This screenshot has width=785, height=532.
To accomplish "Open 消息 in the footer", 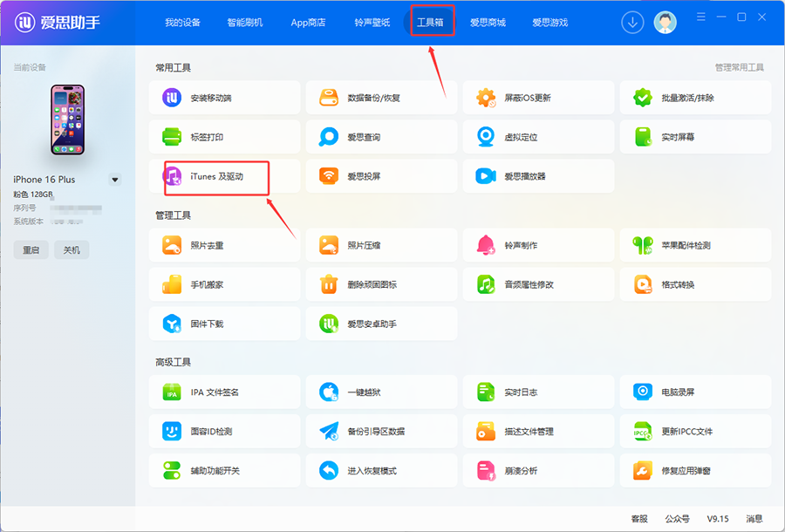I will coord(754,519).
